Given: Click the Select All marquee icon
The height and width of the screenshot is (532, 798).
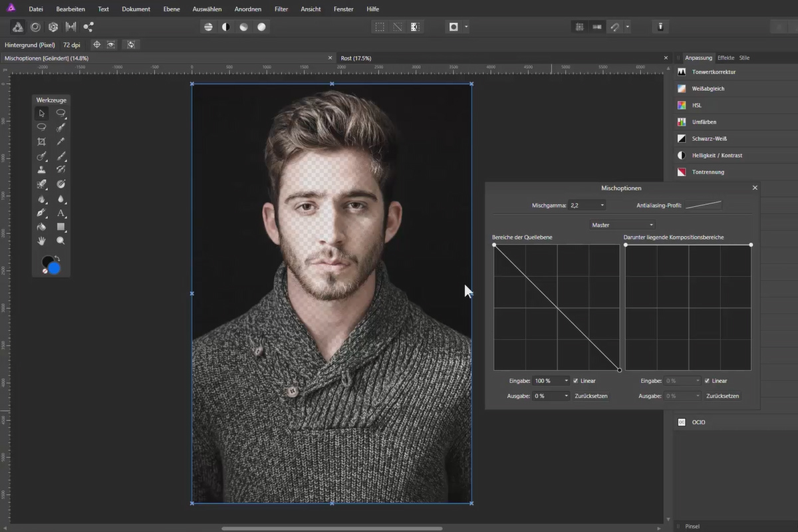Looking at the screenshot, I should coord(380,27).
